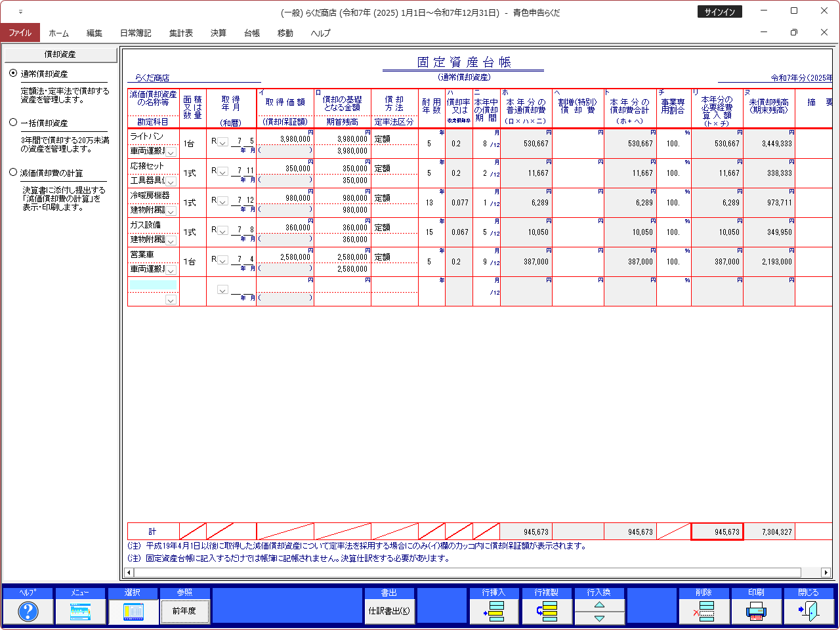The image size is (840, 630).
Task: Click the 削除 delete row icon
Action: pos(703,611)
